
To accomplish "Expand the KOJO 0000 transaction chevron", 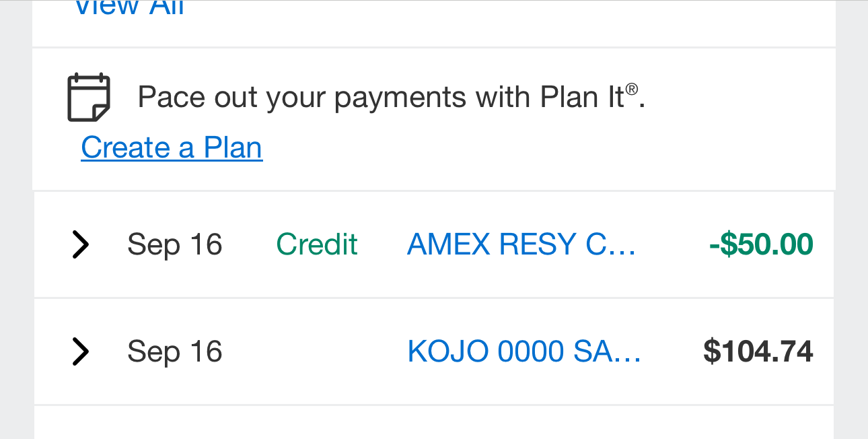I will pyautogui.click(x=80, y=351).
